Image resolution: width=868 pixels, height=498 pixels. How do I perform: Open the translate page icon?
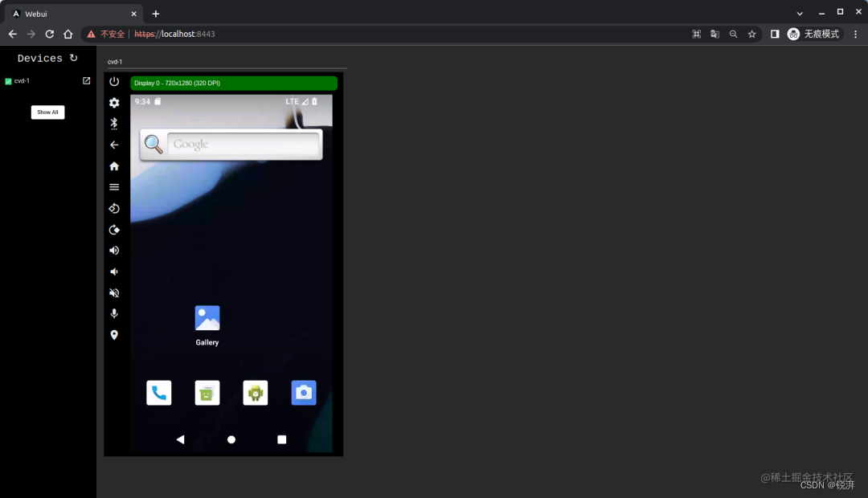pyautogui.click(x=714, y=34)
